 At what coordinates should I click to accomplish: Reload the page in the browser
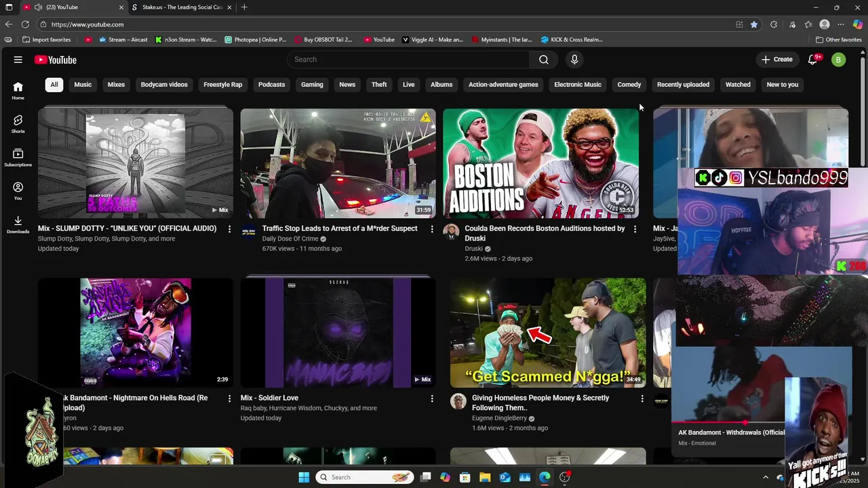(25, 24)
